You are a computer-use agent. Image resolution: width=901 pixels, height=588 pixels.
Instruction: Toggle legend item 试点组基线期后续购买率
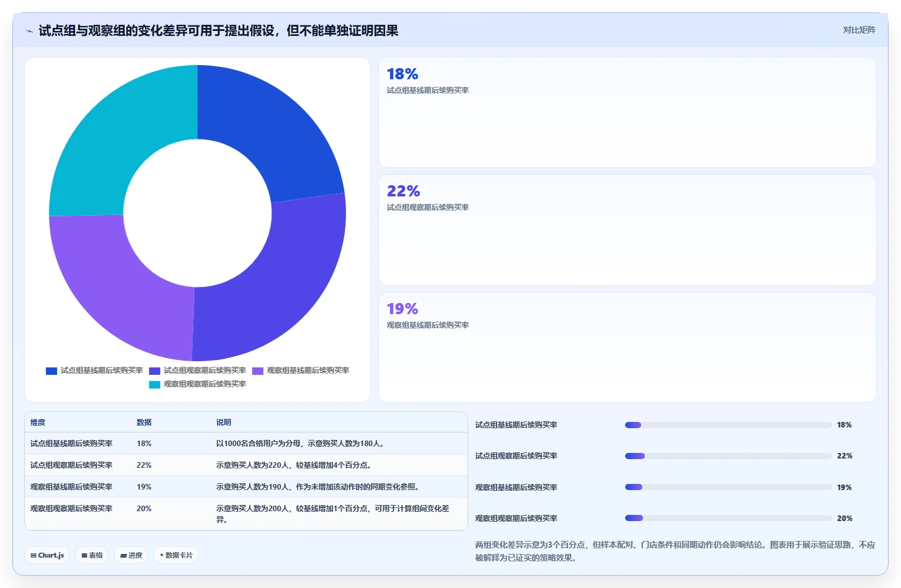(x=94, y=371)
